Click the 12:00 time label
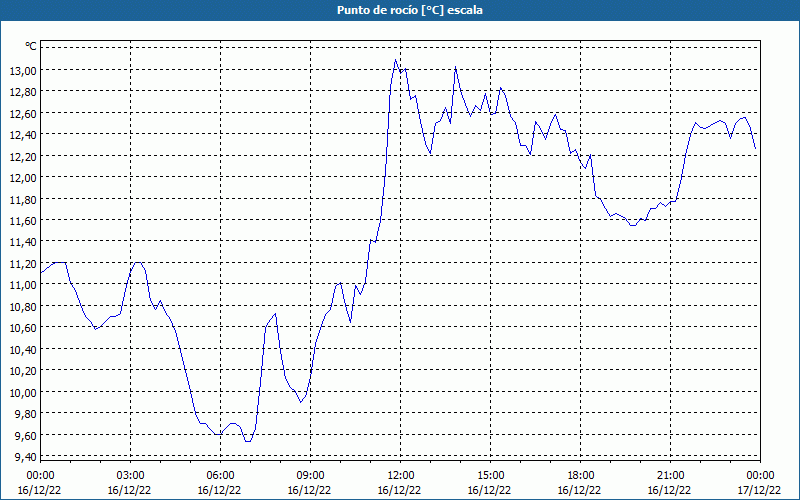 point(401,475)
